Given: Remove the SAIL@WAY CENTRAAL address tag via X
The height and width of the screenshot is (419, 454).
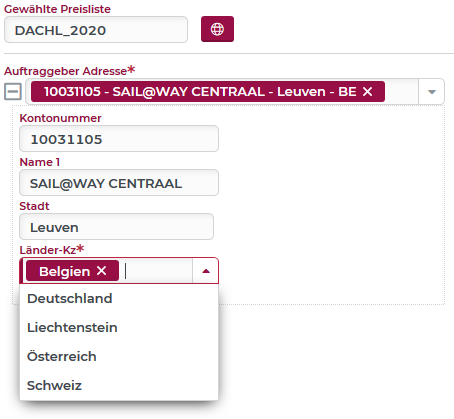Looking at the screenshot, I should click(367, 91).
